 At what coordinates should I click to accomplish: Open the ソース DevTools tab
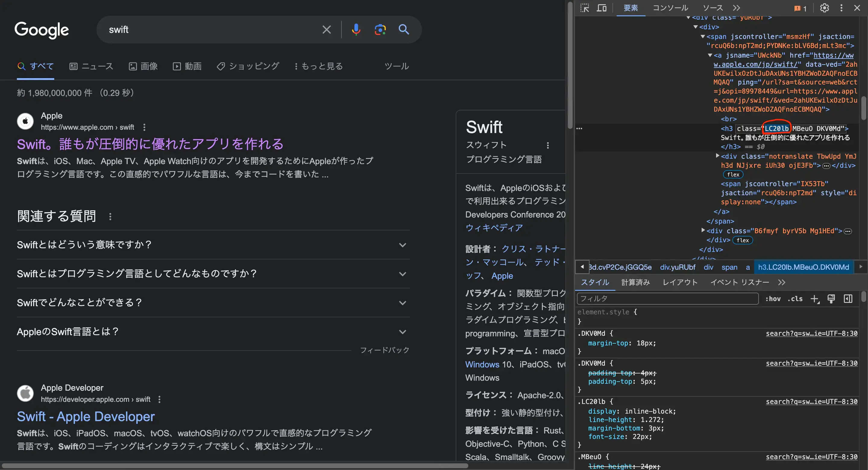point(713,8)
